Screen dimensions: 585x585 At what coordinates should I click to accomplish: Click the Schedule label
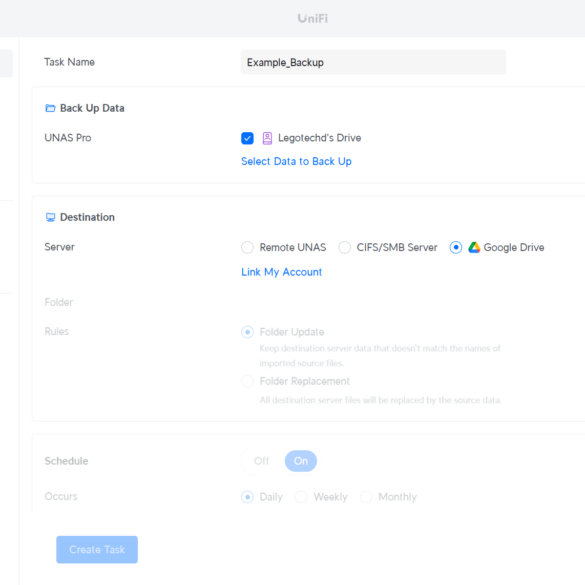(66, 461)
